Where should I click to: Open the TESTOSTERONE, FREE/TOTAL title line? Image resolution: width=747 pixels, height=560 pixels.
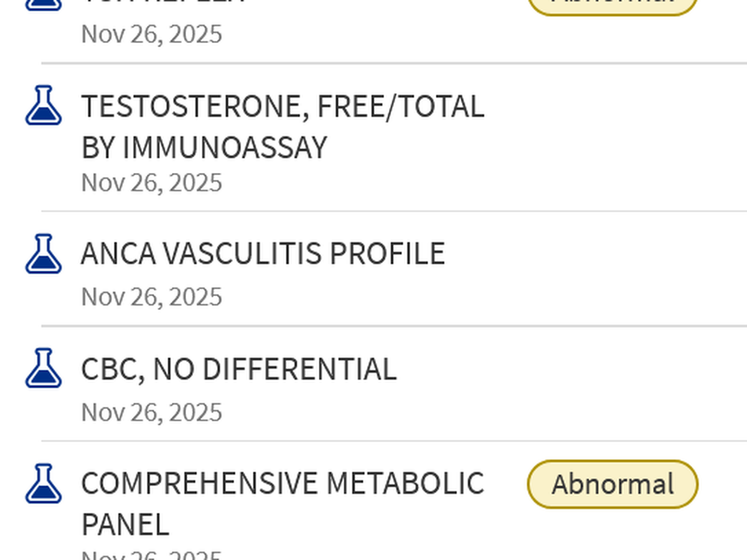283,106
